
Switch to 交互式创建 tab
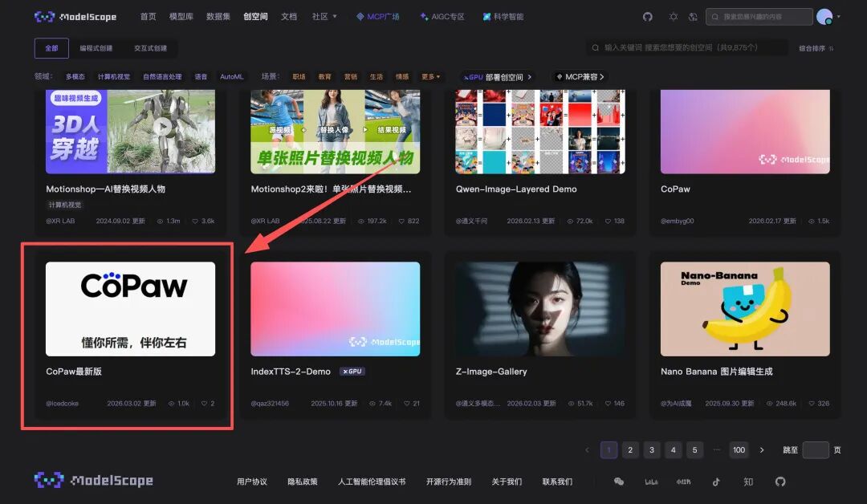(x=150, y=48)
